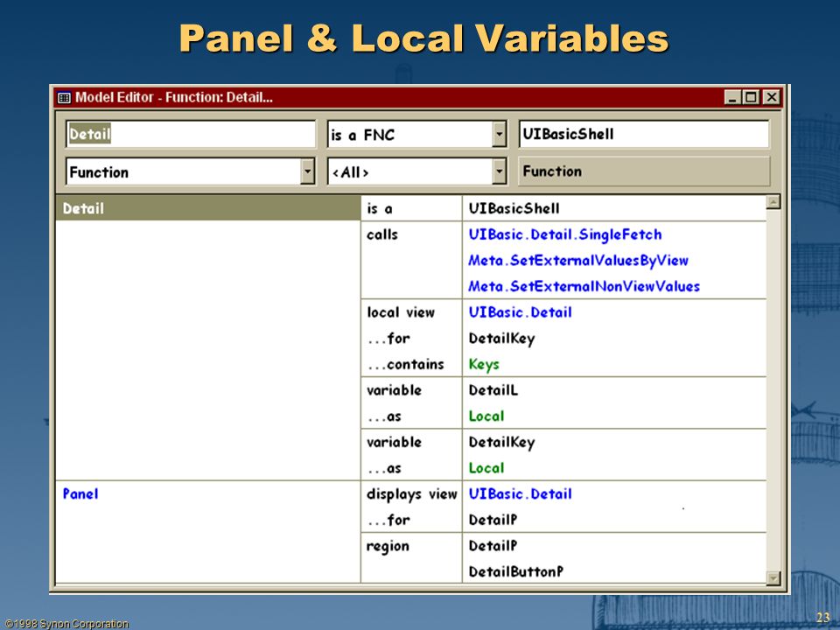Minimize the Model Editor window

(x=733, y=97)
